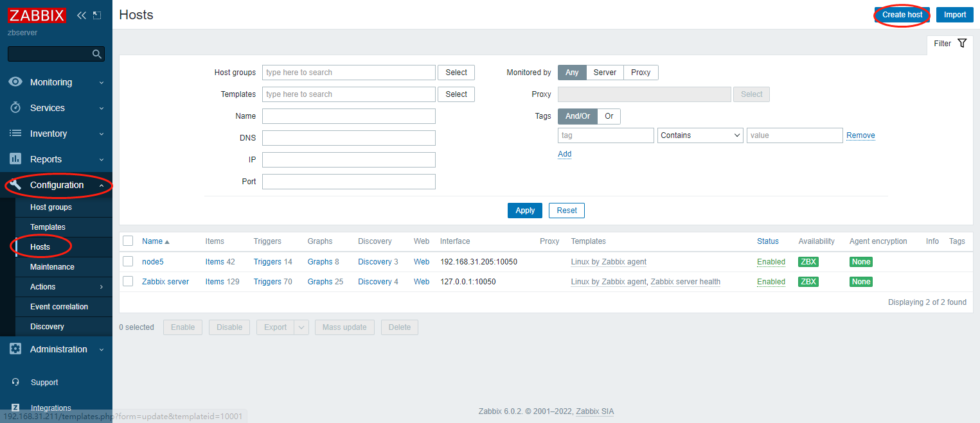Expand the Monitoring menu
Screen dimensions: 980x423
tap(56, 82)
